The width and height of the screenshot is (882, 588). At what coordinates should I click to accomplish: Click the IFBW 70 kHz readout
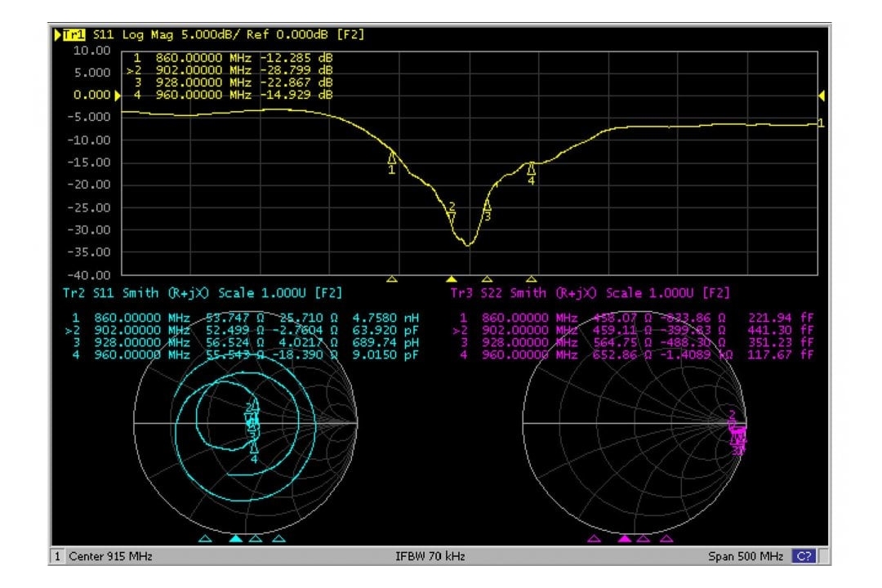(x=430, y=556)
